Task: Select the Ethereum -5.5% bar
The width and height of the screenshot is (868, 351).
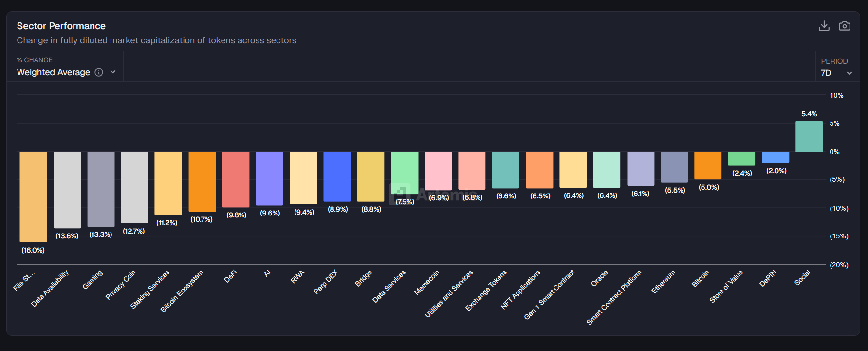Action: [674, 167]
